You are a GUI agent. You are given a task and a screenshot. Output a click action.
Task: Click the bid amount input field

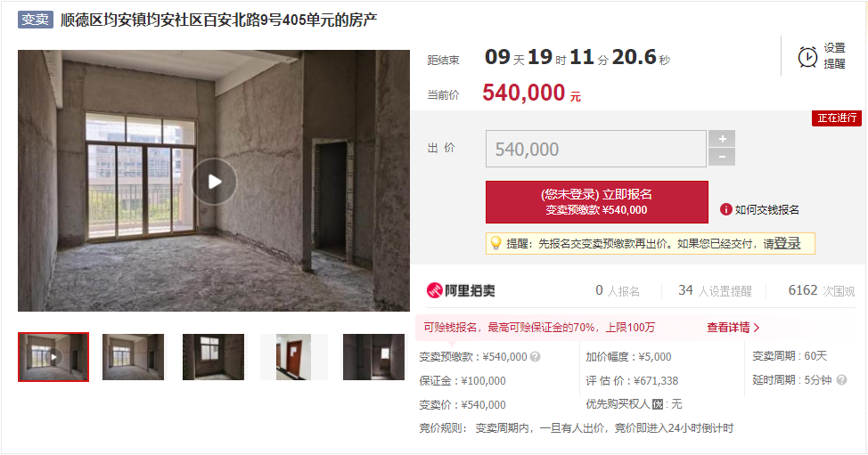[x=595, y=149]
